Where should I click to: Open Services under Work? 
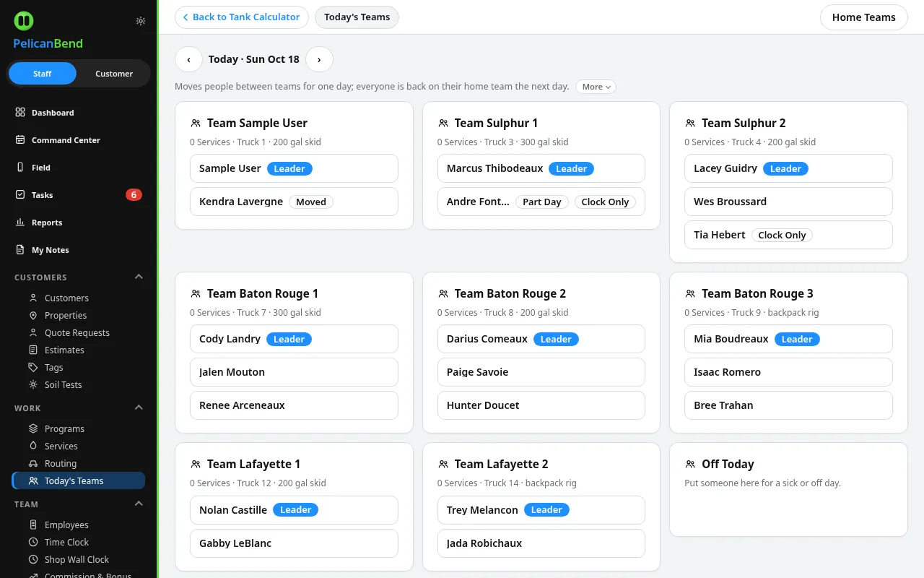click(79, 446)
